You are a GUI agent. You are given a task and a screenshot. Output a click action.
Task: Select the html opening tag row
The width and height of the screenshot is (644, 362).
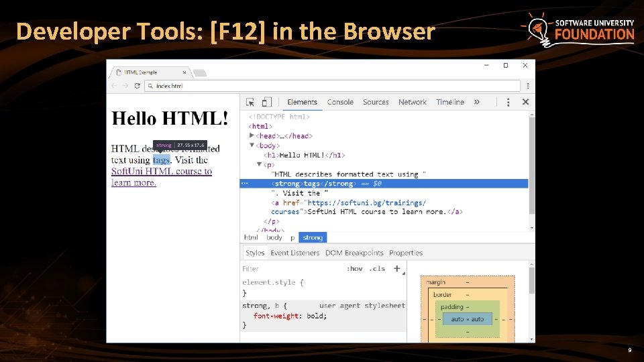(x=260, y=126)
